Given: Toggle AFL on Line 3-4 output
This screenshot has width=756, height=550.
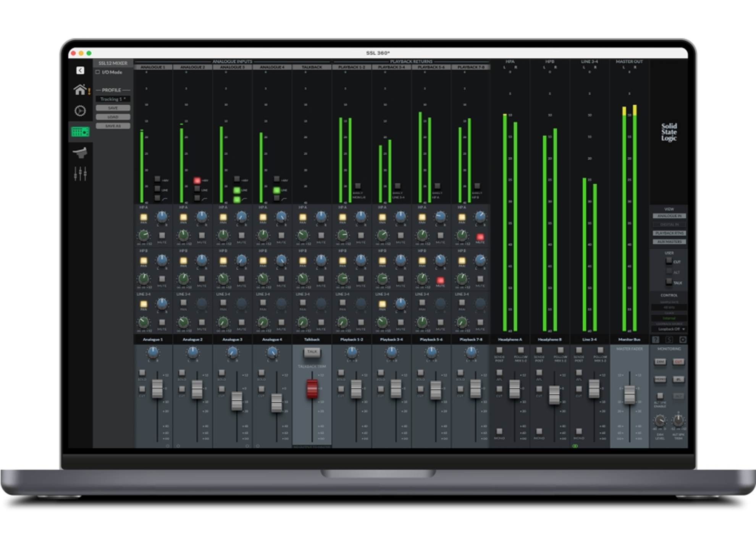Looking at the screenshot, I should tap(579, 372).
